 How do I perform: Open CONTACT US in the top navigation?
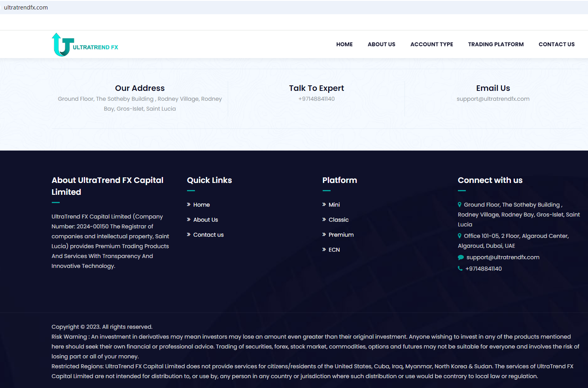tap(556, 44)
